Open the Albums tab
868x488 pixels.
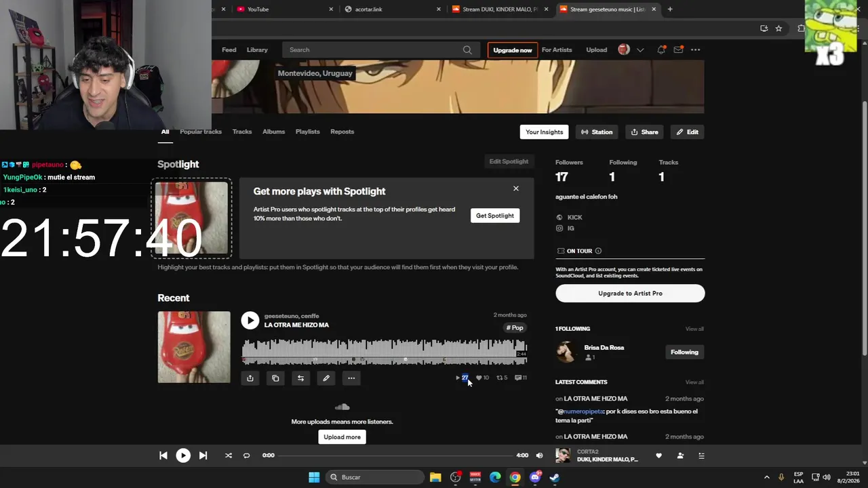pos(274,131)
